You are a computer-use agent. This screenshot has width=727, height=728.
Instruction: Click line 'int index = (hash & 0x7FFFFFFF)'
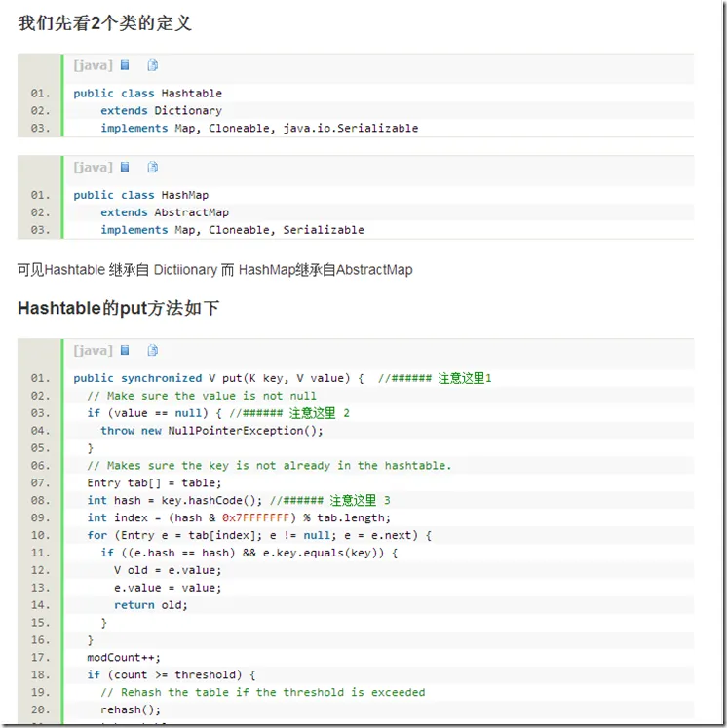click(x=239, y=518)
